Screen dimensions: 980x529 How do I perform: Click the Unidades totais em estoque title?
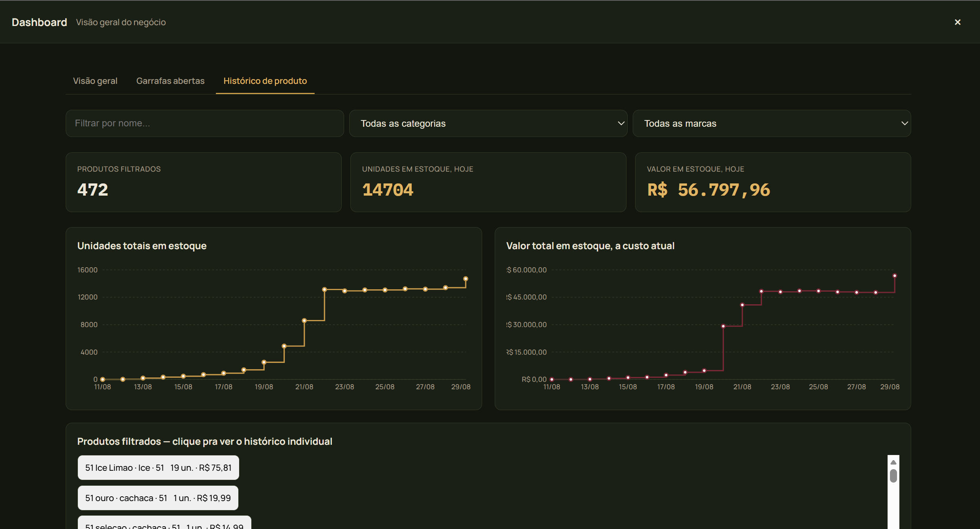click(x=142, y=246)
